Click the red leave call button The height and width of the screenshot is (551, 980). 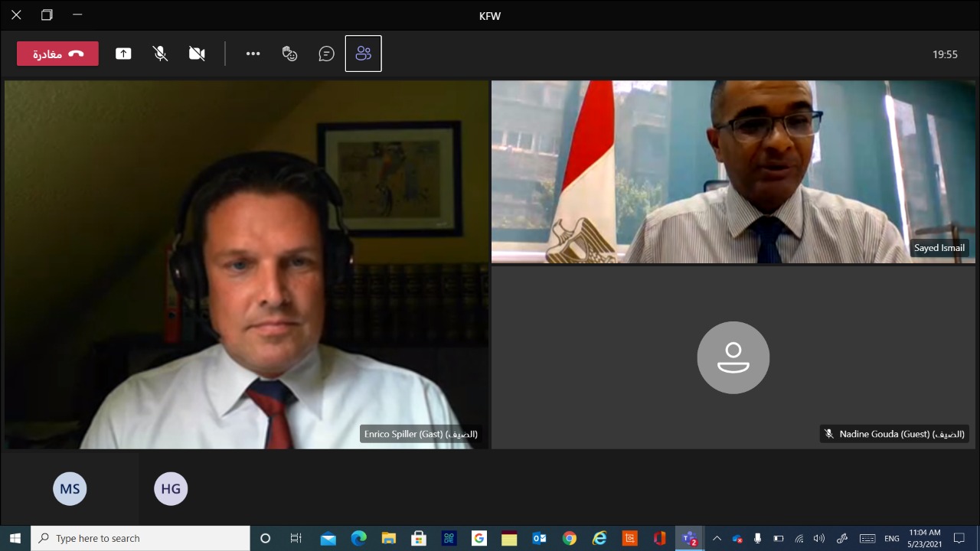pos(57,54)
